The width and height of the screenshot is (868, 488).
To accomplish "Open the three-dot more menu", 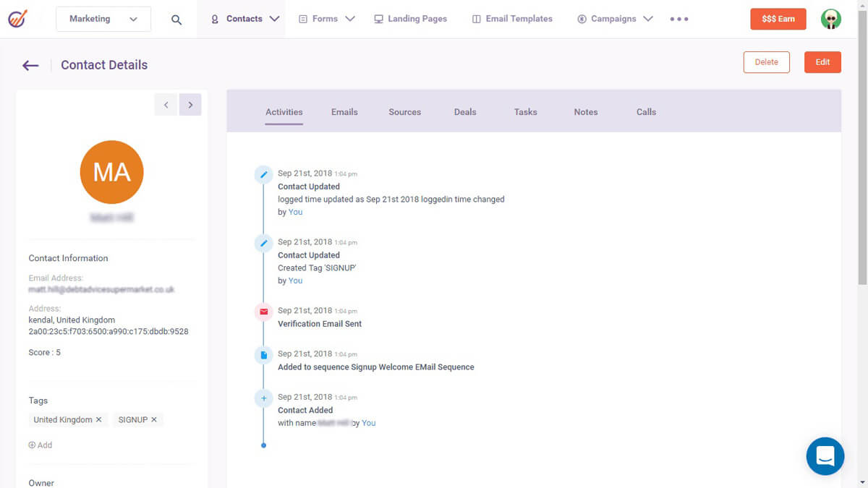I will click(x=679, y=20).
